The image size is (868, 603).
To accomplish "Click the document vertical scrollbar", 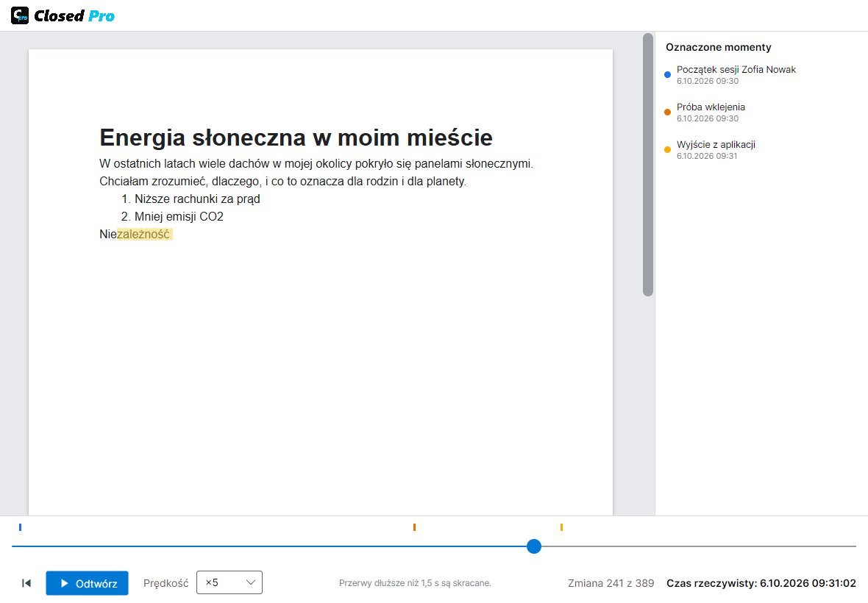I will pyautogui.click(x=647, y=165).
